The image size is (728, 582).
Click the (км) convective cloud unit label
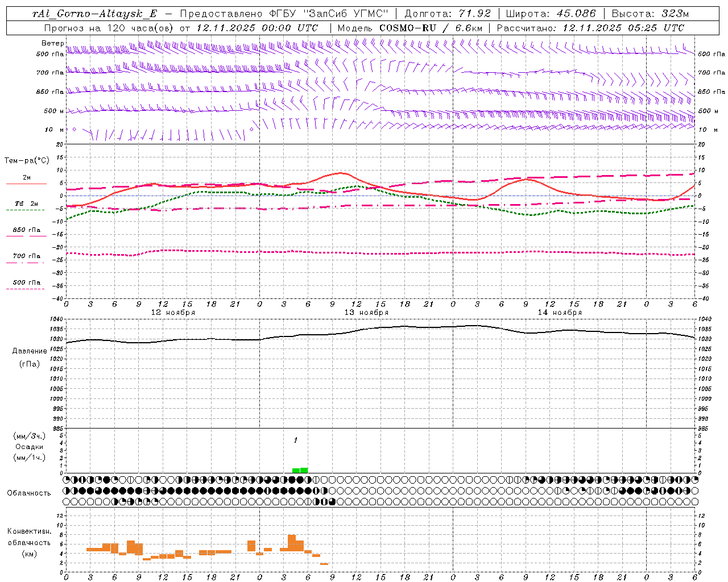point(30,554)
